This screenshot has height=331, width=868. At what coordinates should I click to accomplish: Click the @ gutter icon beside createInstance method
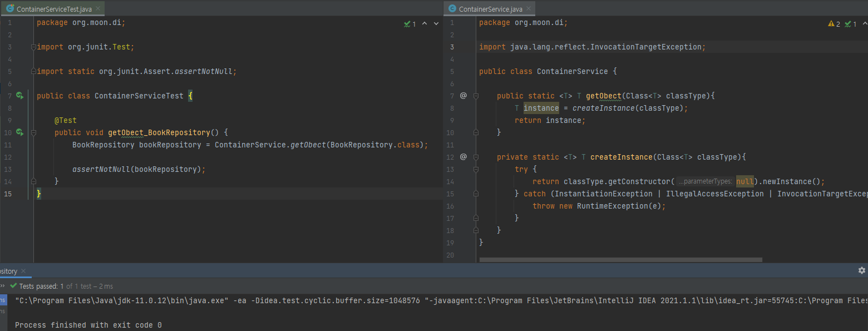[x=463, y=157]
